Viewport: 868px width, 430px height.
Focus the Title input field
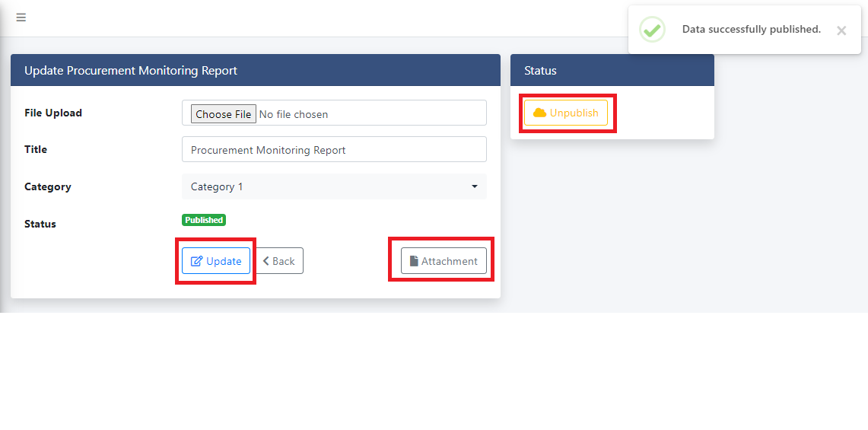[x=334, y=150]
